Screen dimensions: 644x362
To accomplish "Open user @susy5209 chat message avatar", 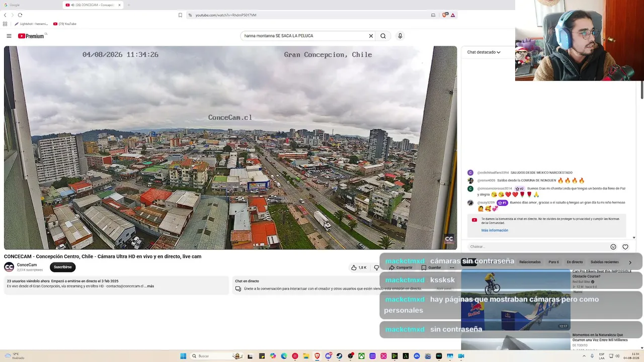I will [470, 203].
